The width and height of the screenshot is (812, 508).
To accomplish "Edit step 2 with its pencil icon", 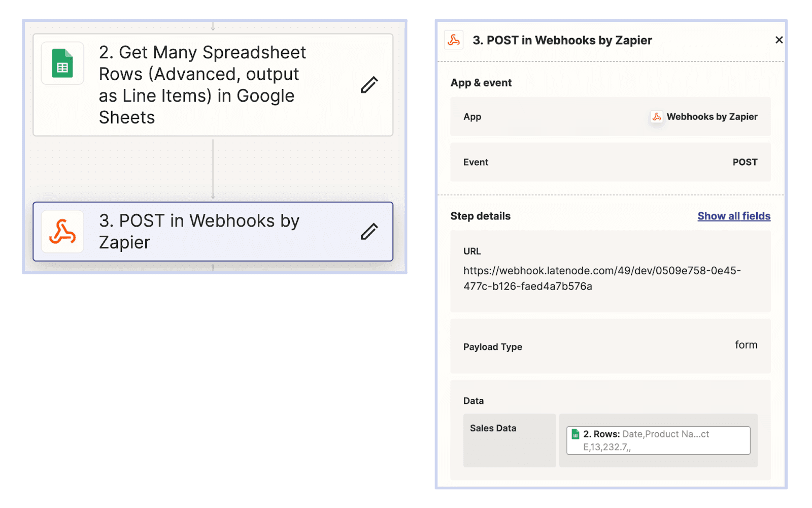I will click(369, 85).
